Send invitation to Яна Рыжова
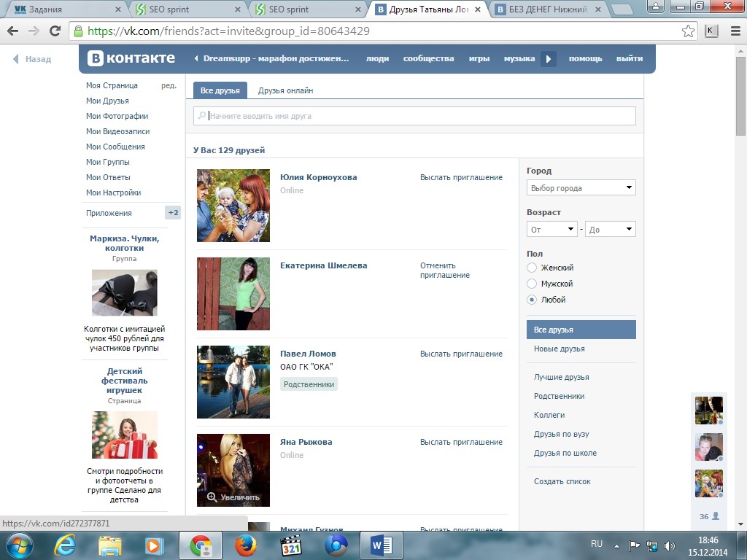 click(x=461, y=442)
